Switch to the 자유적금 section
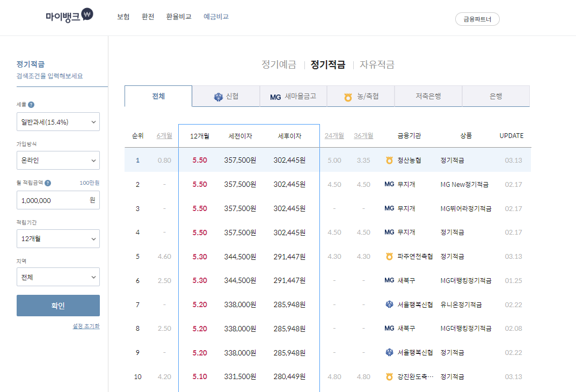Viewport: 576px width, 392px height. (x=377, y=64)
